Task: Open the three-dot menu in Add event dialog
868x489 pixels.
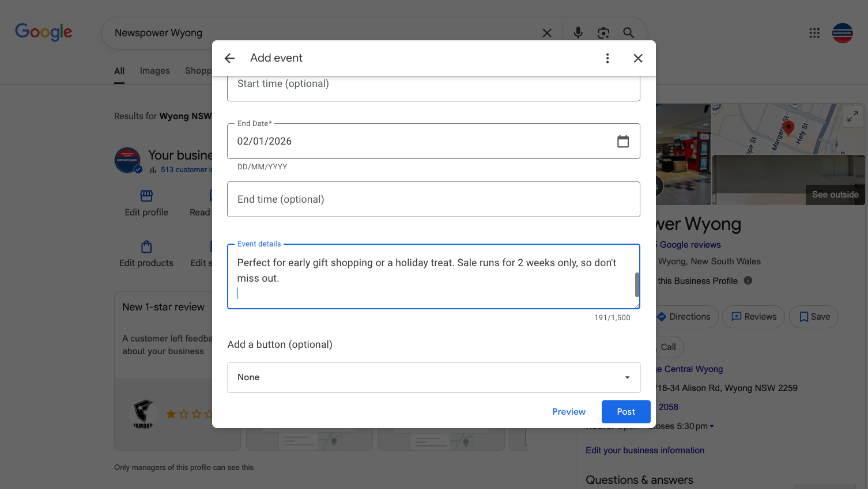Action: click(607, 58)
